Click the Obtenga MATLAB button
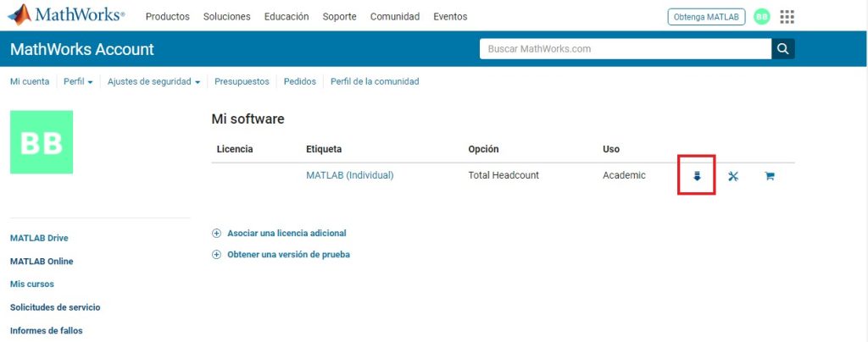 (706, 17)
